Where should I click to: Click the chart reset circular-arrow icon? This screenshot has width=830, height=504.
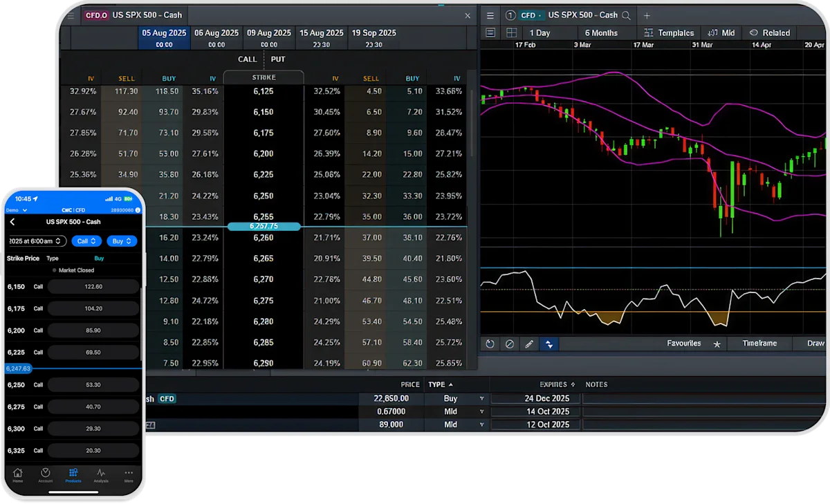point(490,344)
